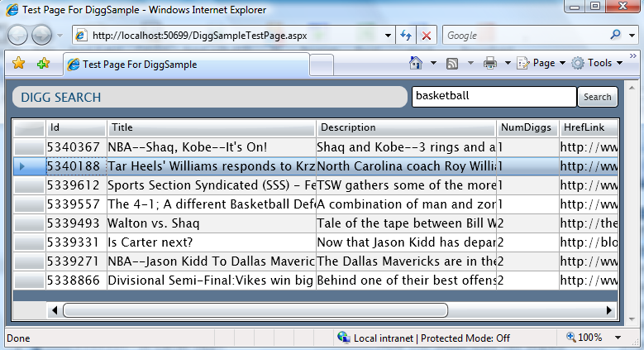
Task: Click the address bar showing DiggSampleTestPage.aspx
Action: coord(228,36)
